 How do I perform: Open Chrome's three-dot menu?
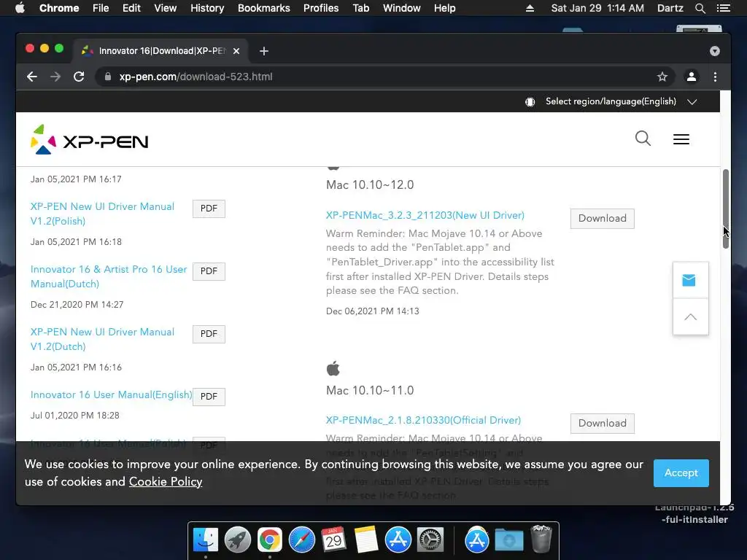click(x=715, y=77)
